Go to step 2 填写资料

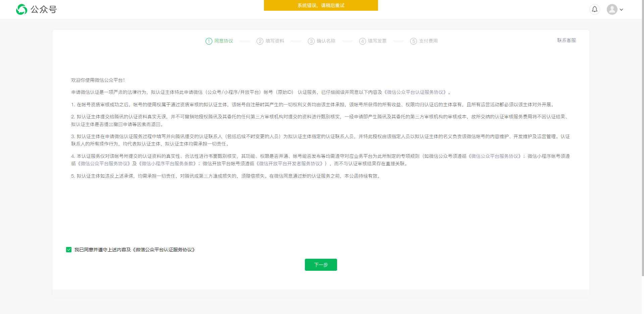[x=270, y=41]
